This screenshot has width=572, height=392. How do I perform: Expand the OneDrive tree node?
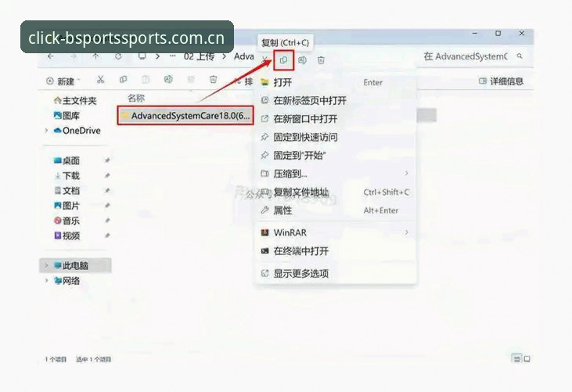(x=46, y=131)
